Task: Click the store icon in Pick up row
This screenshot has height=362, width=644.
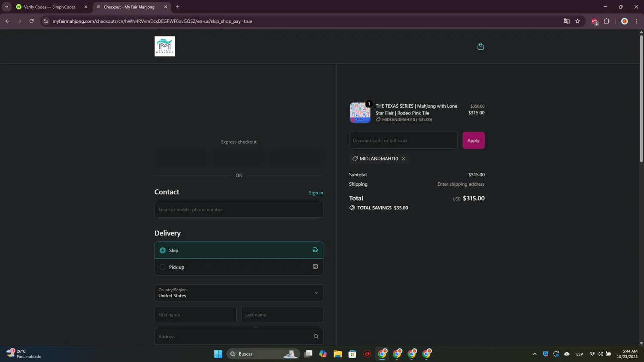Action: click(315, 267)
